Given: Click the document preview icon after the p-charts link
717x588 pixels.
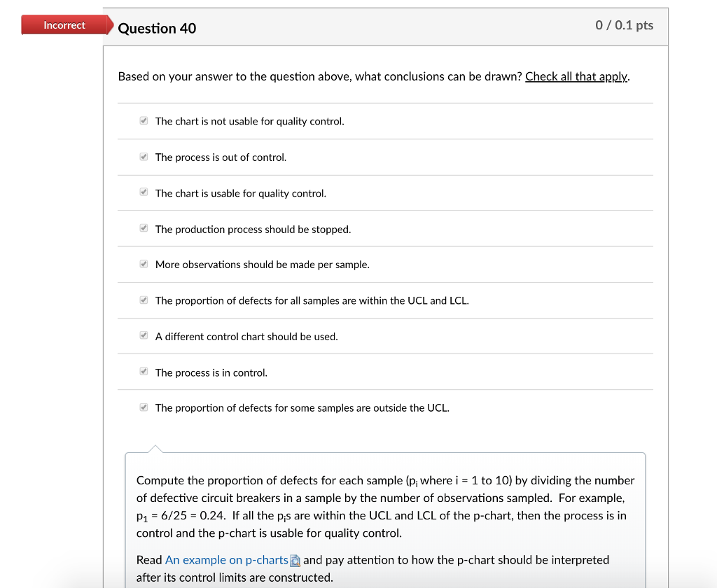Looking at the screenshot, I should 294,559.
